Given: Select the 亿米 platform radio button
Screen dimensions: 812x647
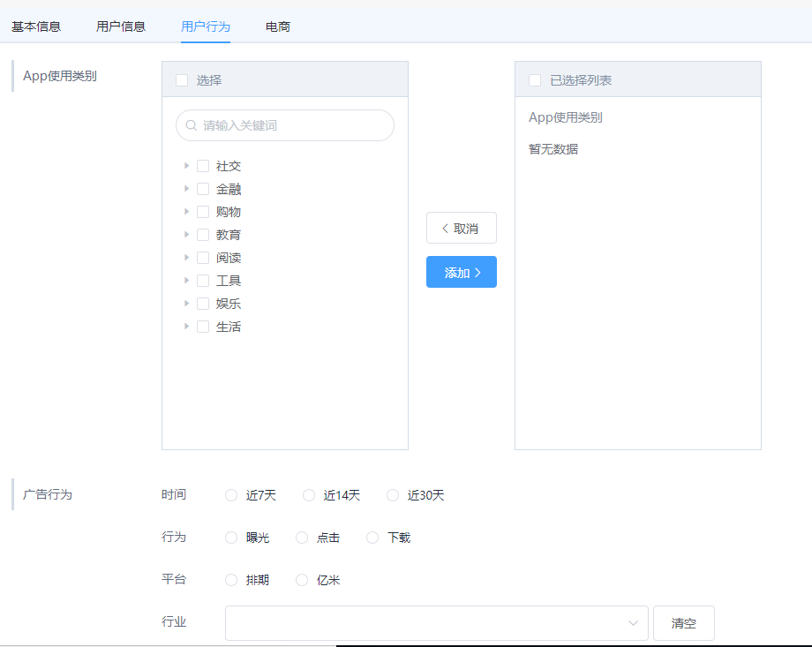Looking at the screenshot, I should tap(300, 580).
